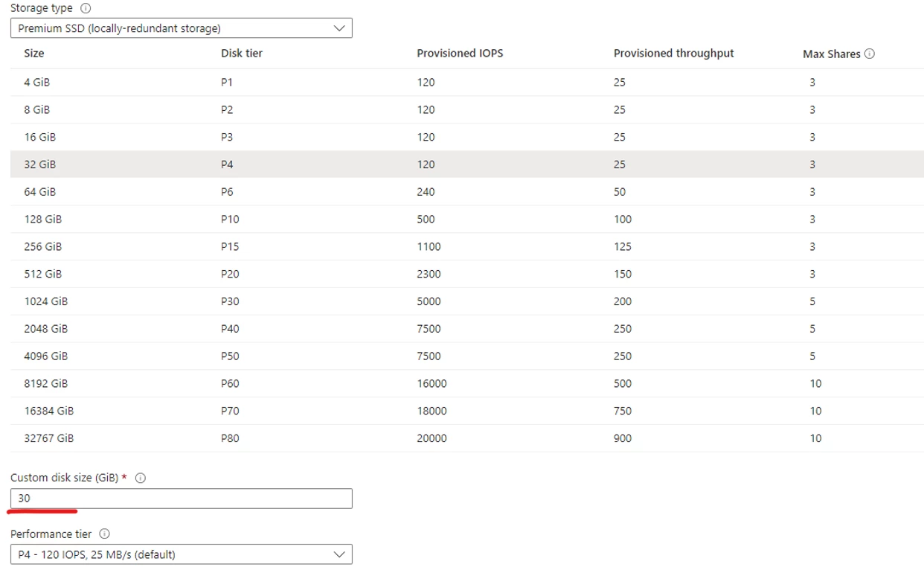The width and height of the screenshot is (924, 567).
Task: Click the Provisioned IOPS column header
Action: pyautogui.click(x=460, y=54)
